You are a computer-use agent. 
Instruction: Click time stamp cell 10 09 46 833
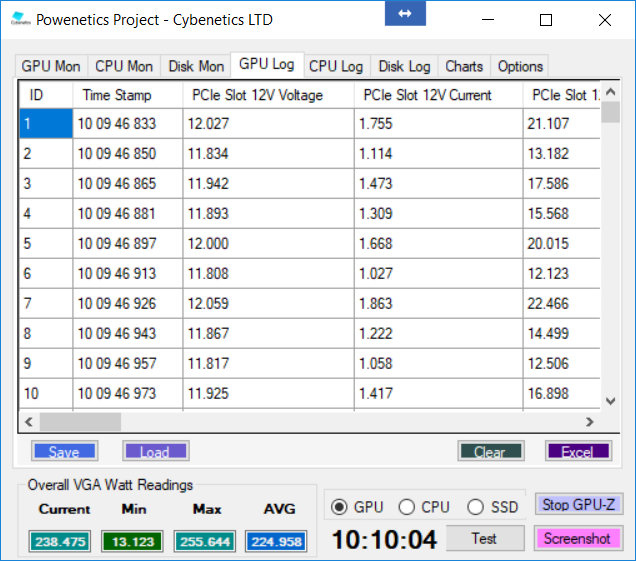point(128,123)
